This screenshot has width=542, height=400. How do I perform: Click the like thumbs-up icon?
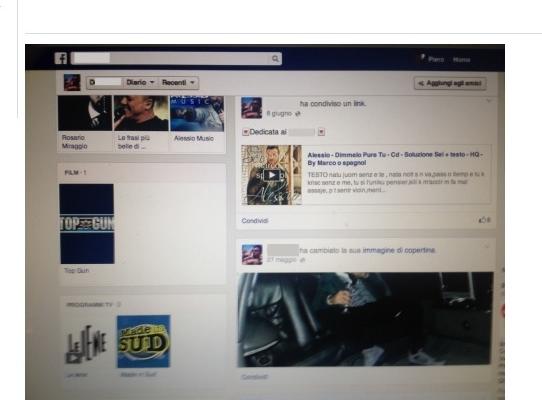(482, 220)
